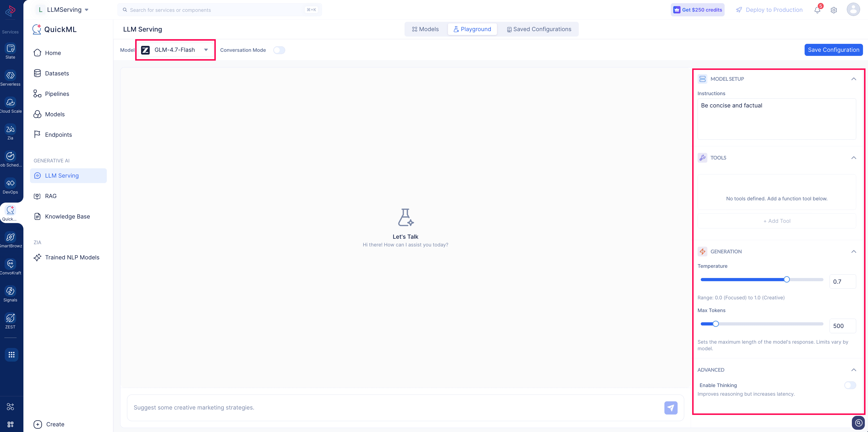The image size is (868, 432).
Task: Click the Generation lightning icon
Action: tap(703, 251)
